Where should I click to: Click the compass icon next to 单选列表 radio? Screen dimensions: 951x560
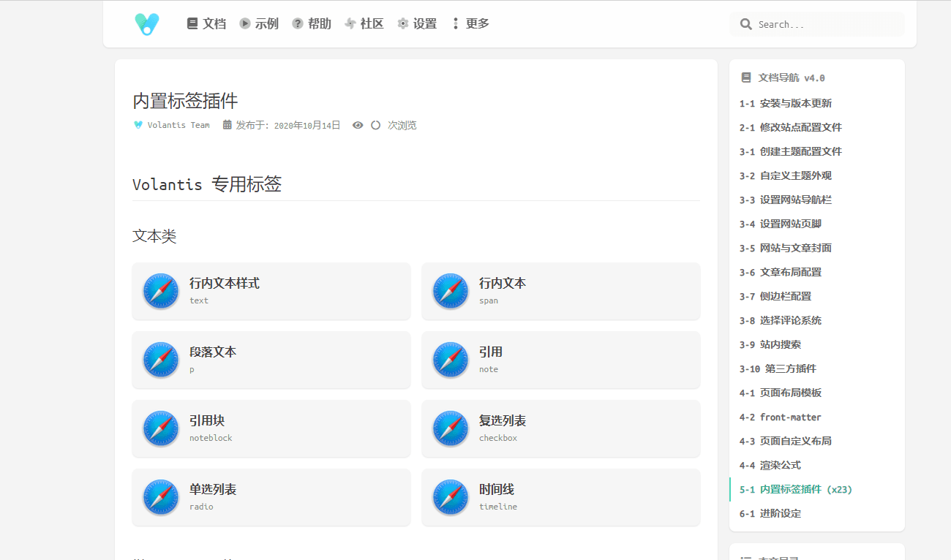pos(161,497)
